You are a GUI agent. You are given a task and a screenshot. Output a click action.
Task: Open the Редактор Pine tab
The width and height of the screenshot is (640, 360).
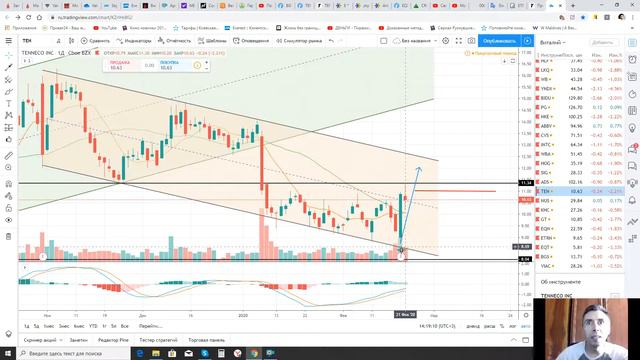pos(113,340)
